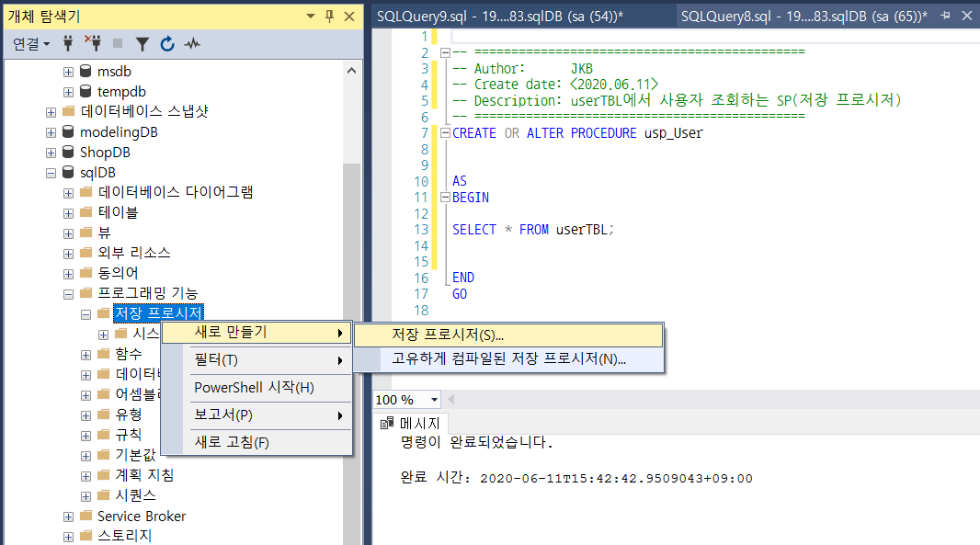Image resolution: width=980 pixels, height=545 pixels.
Task: Open the 100 % zoom dropdown
Action: [434, 400]
